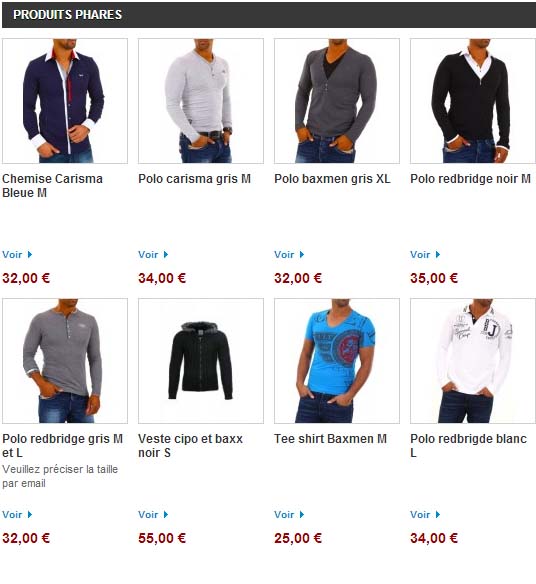This screenshot has height=584, width=536.
Task: Open the Polo carisma gris M thumbnail
Action: [x=201, y=101]
